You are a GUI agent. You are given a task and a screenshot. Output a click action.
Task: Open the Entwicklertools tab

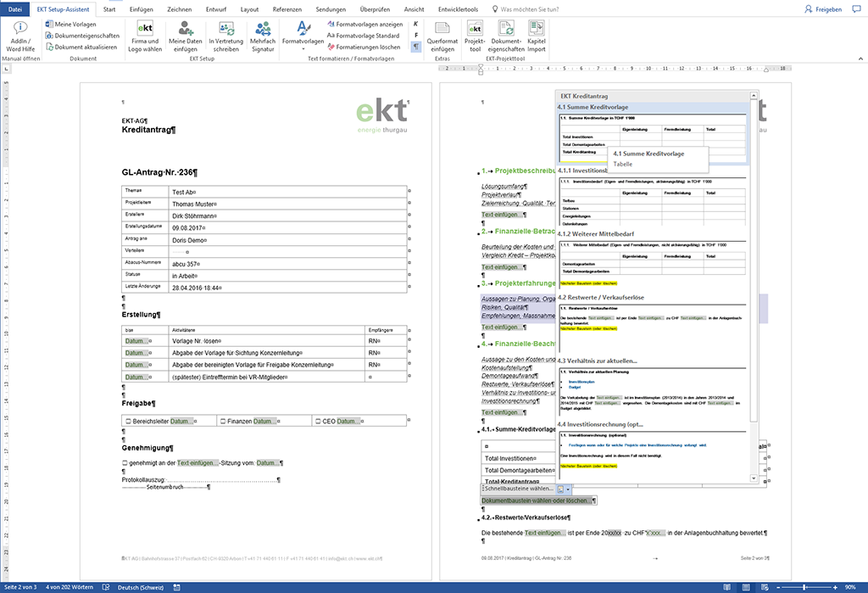click(458, 9)
